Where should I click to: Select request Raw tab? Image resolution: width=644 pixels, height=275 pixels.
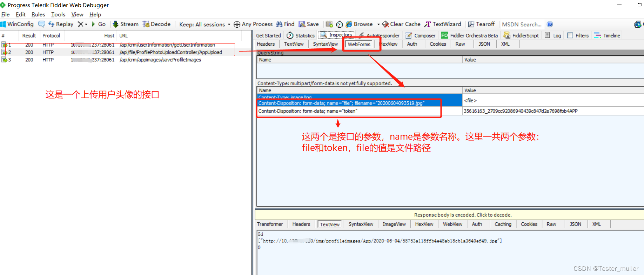460,44
